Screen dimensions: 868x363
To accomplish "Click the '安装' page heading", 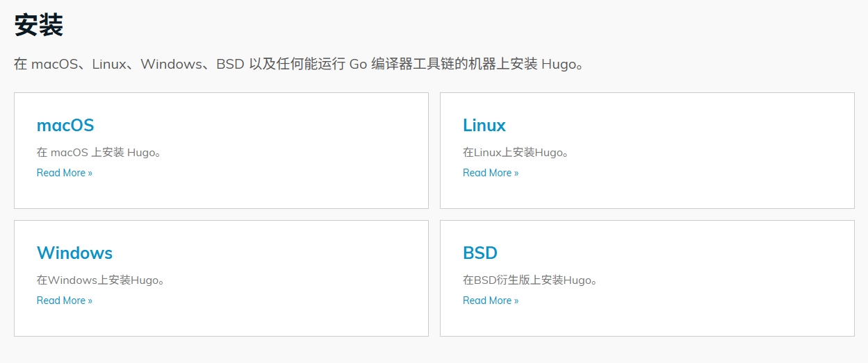I will point(39,26).
